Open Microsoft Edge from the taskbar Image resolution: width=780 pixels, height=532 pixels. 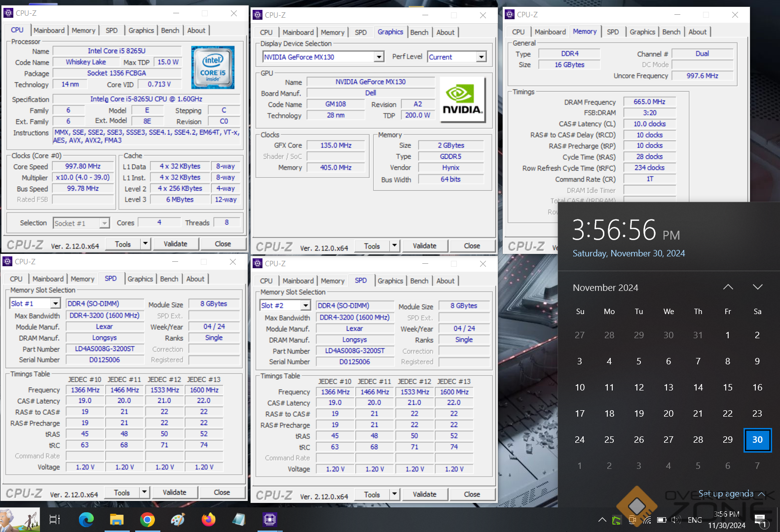86,519
